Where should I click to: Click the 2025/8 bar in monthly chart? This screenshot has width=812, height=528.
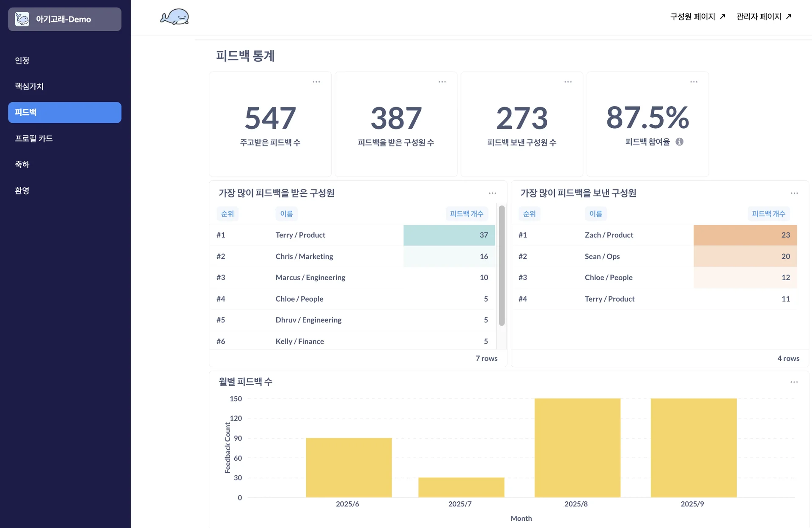[577, 447]
